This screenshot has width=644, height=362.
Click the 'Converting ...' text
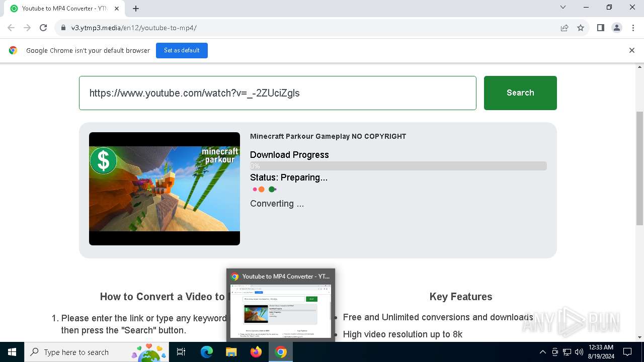tap(277, 204)
